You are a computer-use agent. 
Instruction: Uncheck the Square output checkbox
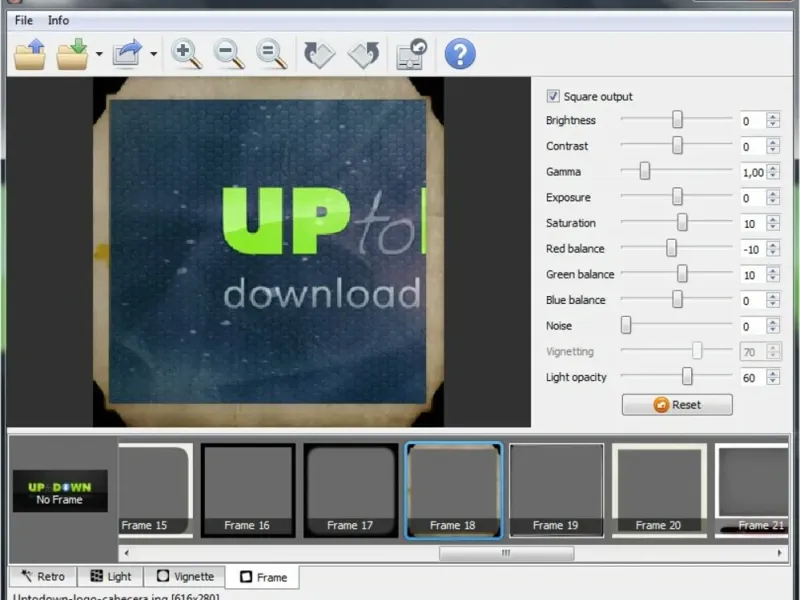pyautogui.click(x=553, y=97)
